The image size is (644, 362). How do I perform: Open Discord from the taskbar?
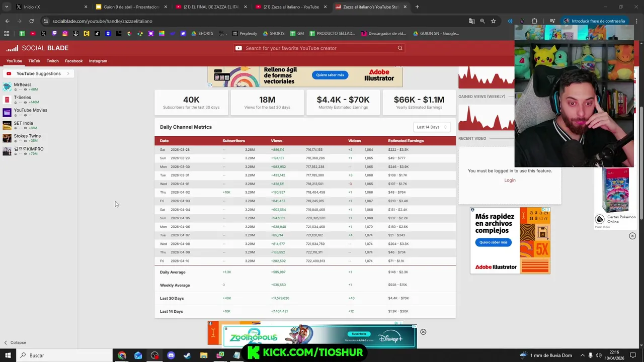(171, 355)
